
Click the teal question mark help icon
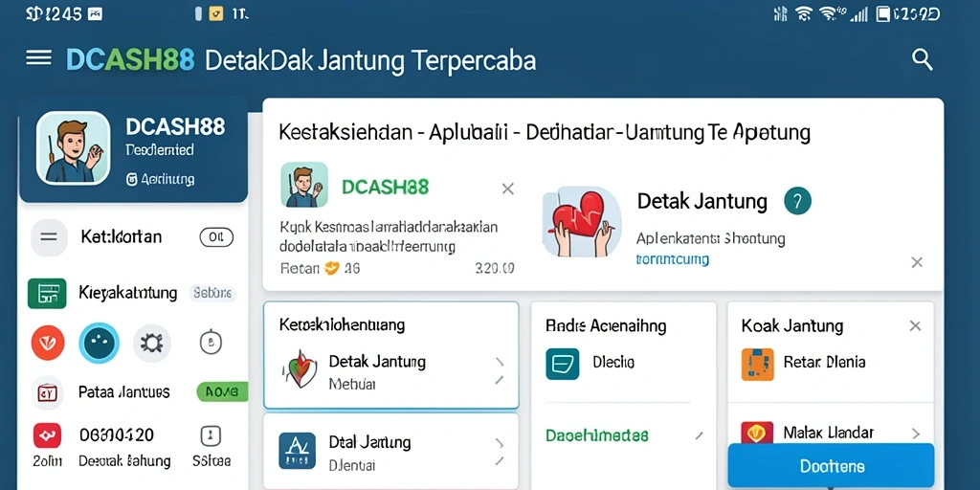[x=797, y=201]
